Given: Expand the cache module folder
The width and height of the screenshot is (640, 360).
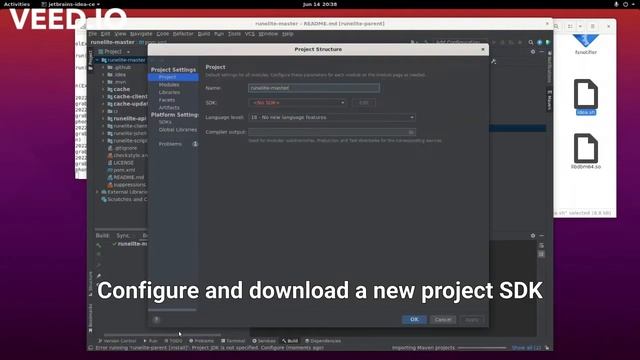Looking at the screenshot, I should (x=104, y=89).
